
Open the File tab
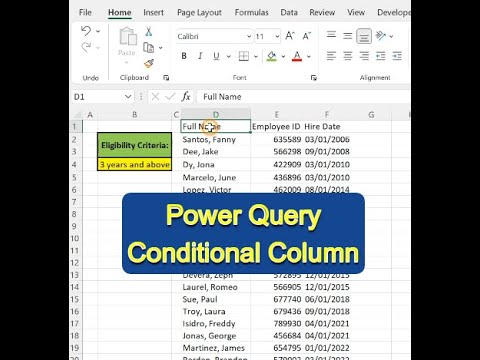click(x=85, y=13)
